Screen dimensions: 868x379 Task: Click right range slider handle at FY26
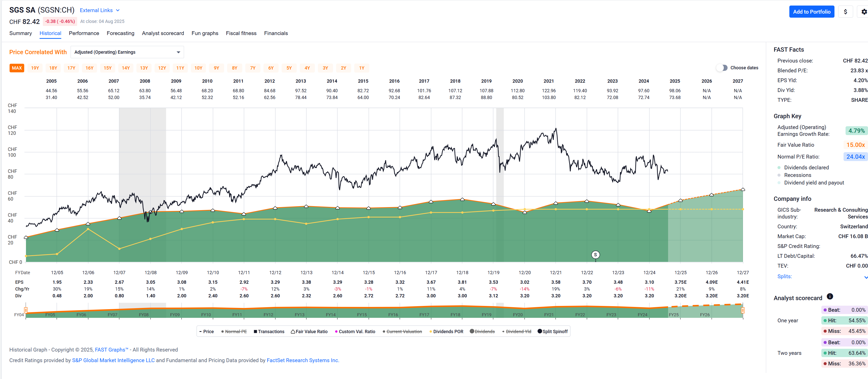tap(743, 310)
